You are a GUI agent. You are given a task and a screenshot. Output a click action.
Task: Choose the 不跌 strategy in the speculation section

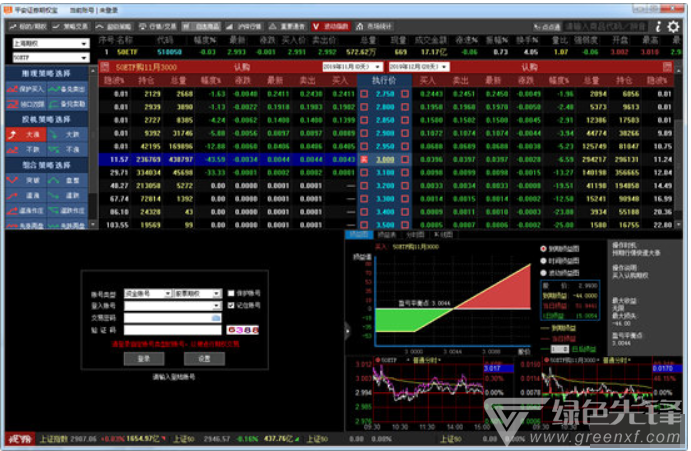coord(26,149)
